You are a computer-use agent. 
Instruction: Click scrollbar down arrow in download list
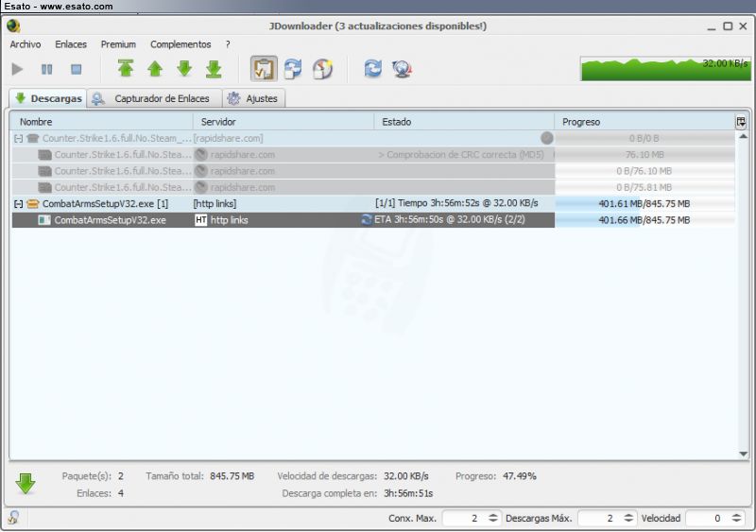coord(743,454)
